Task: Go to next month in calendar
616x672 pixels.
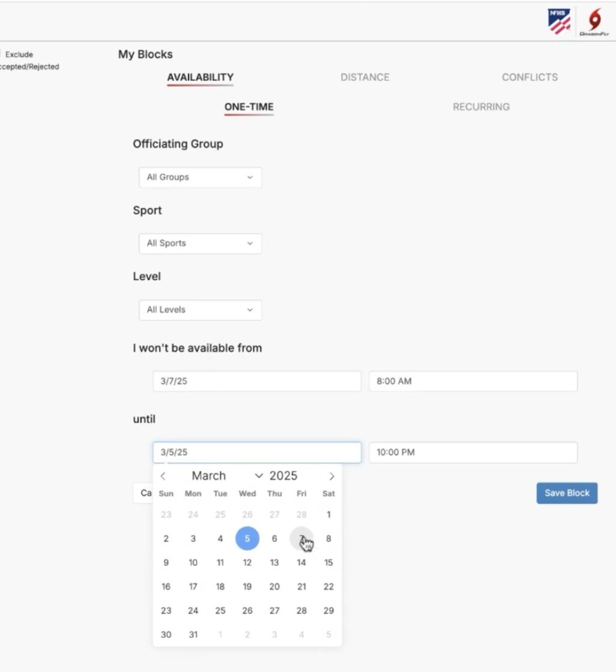Action: pos(331,476)
